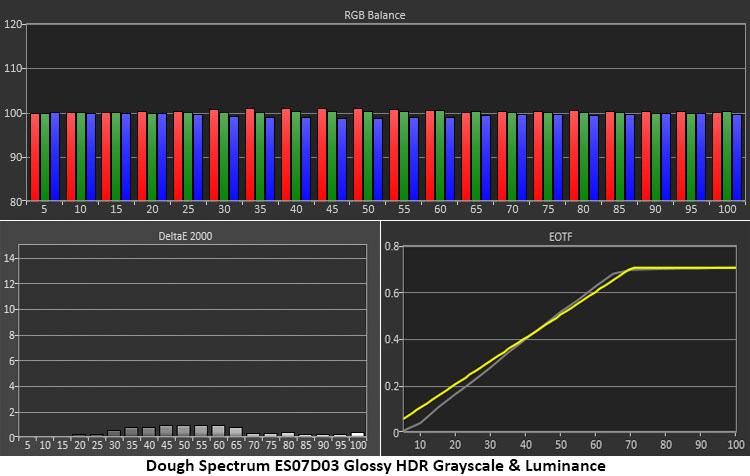This screenshot has height=476, width=750.
Task: Select x-axis label 35 in DeltaE chart
Action: (132, 445)
